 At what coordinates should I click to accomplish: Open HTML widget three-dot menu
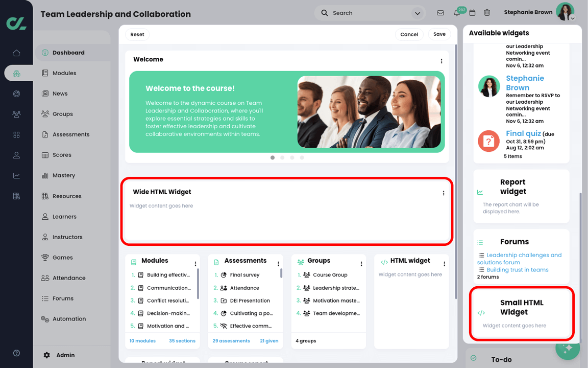[445, 264]
